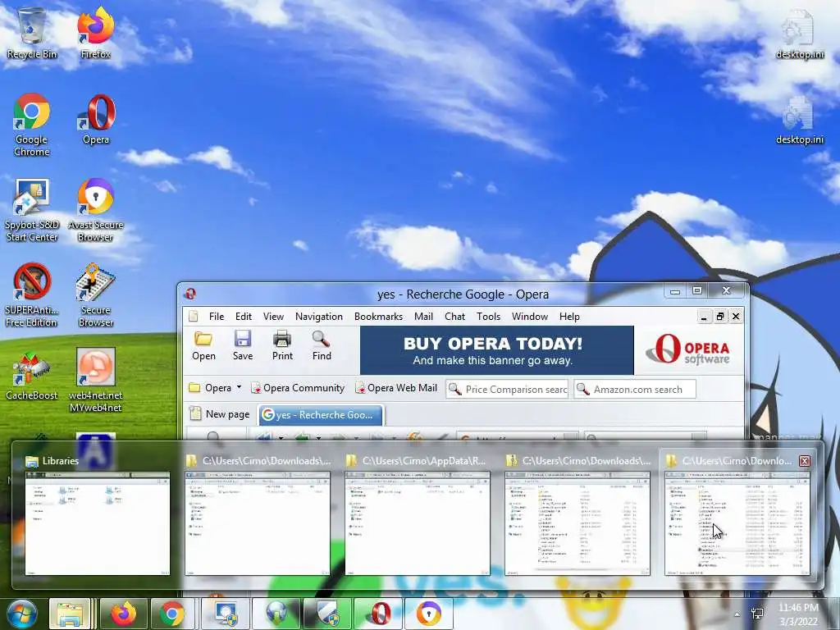Open the Help menu in Opera
The height and width of the screenshot is (630, 840).
pos(569,317)
